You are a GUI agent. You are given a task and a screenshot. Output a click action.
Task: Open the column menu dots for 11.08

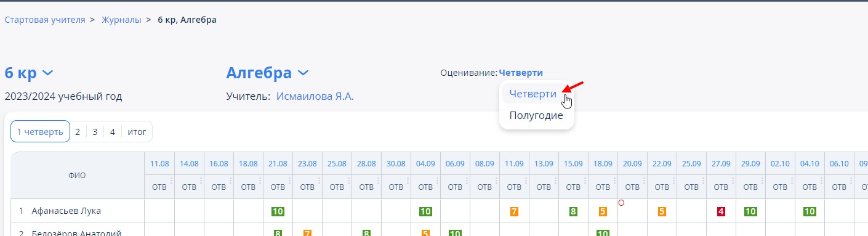(x=172, y=180)
